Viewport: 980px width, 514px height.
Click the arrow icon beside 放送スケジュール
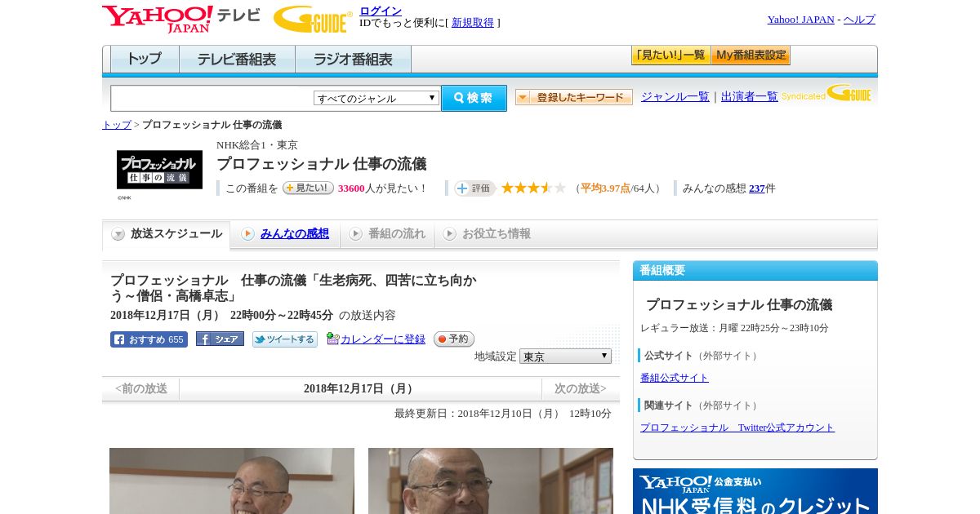click(x=118, y=234)
